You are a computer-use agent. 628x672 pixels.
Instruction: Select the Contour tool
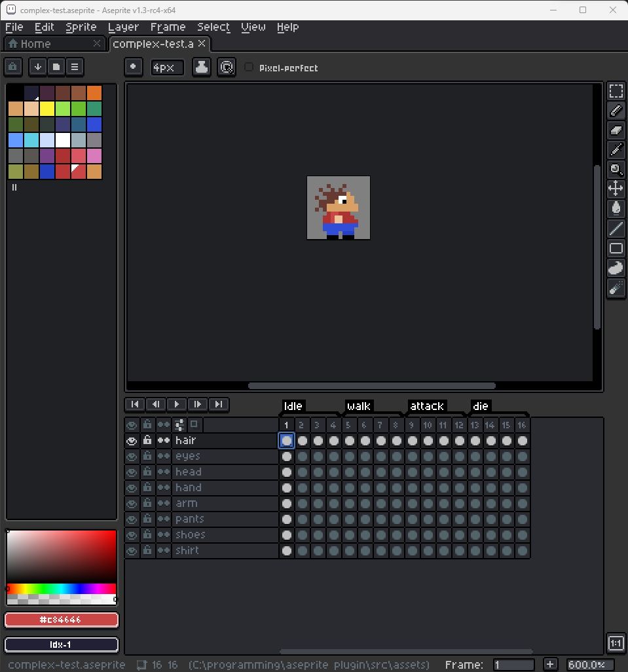click(616, 269)
